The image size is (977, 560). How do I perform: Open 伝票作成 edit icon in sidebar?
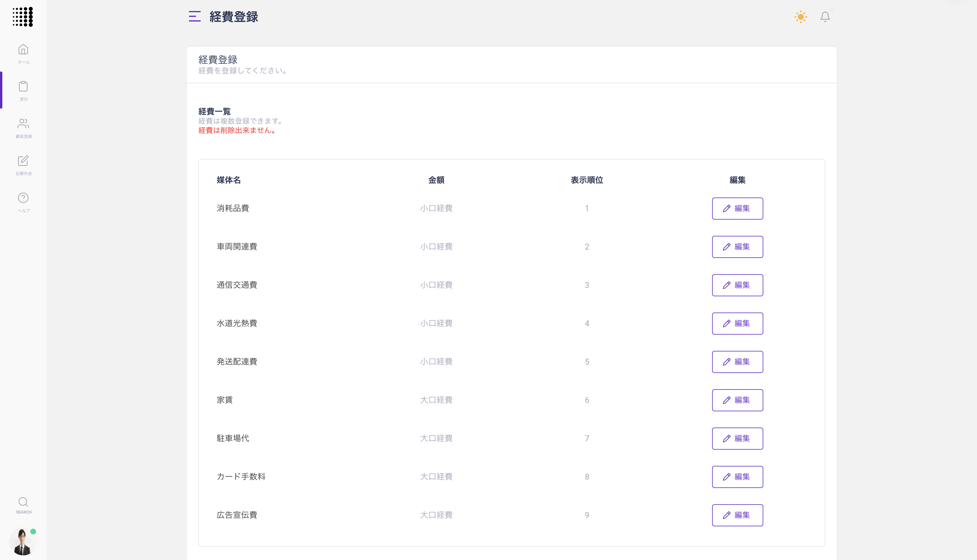click(23, 161)
